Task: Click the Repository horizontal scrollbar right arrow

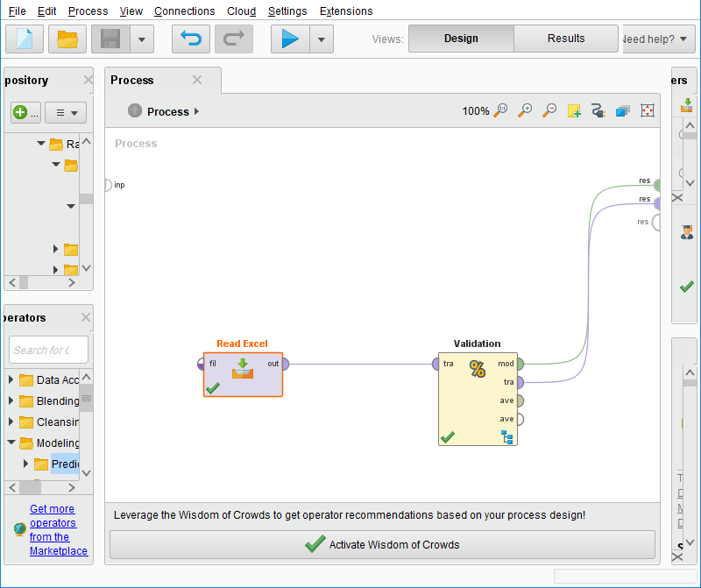Action: pyautogui.click(x=72, y=282)
